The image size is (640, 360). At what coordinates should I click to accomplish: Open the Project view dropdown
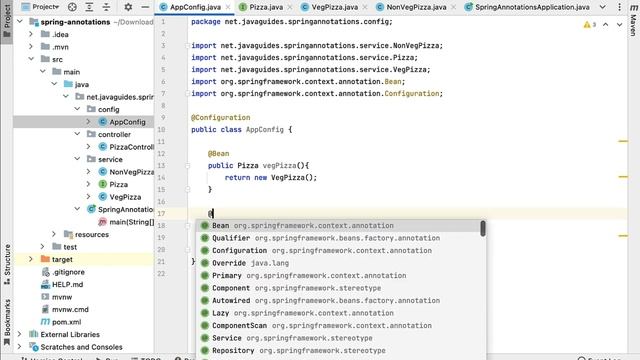click(40, 7)
